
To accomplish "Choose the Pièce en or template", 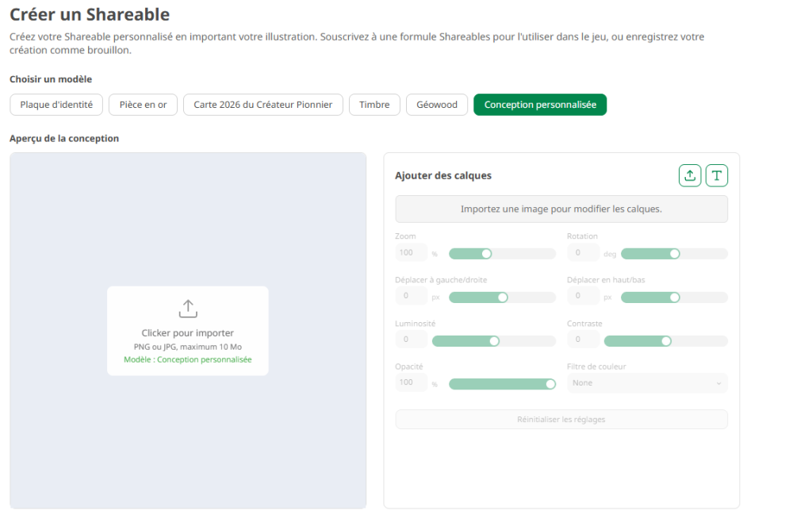I will (x=143, y=105).
